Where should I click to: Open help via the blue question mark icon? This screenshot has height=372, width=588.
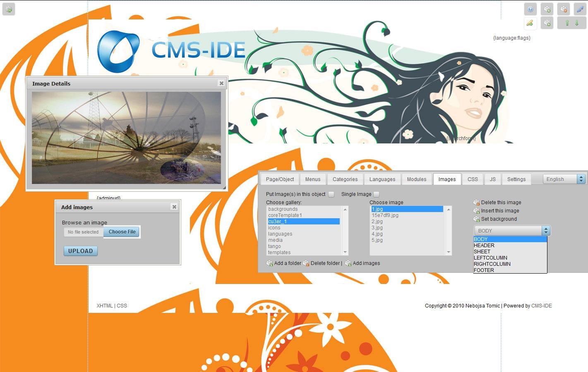click(530, 9)
